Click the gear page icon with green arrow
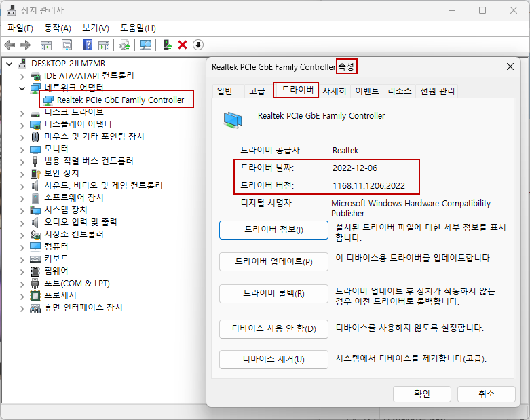The image size is (530, 420). coord(125,45)
